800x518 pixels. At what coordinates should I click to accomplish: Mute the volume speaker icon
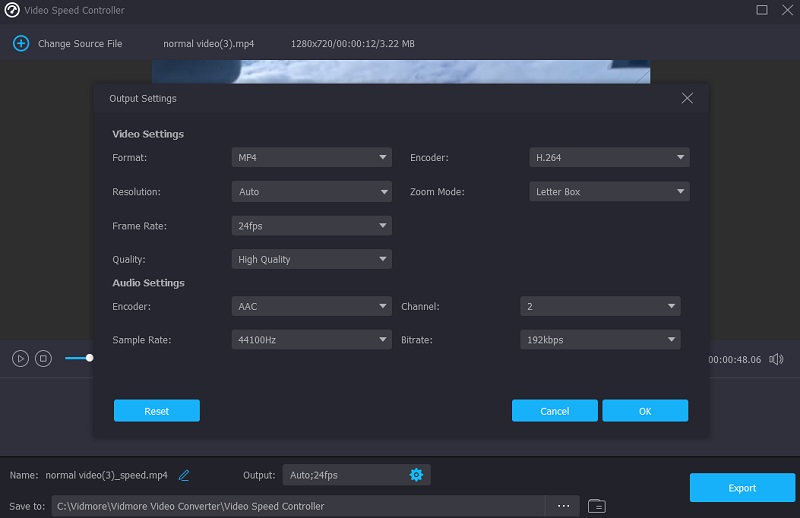coord(776,358)
